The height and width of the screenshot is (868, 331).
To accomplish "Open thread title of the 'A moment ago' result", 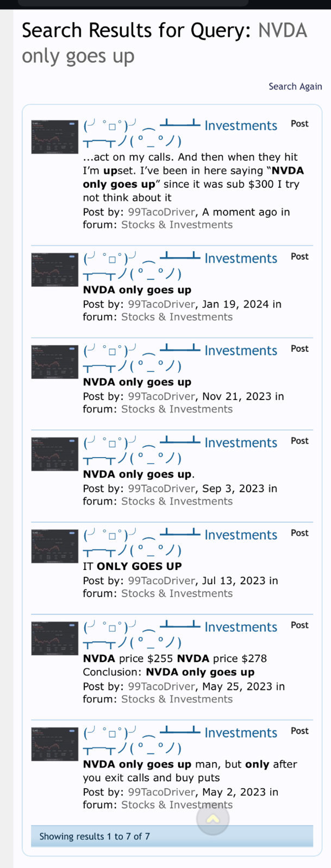I will [x=180, y=133].
